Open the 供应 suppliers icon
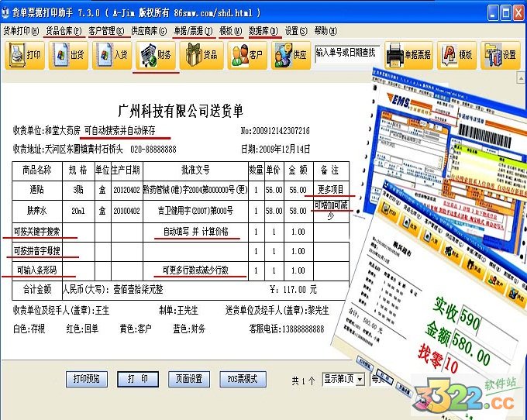The height and width of the screenshot is (420, 527). [291, 55]
